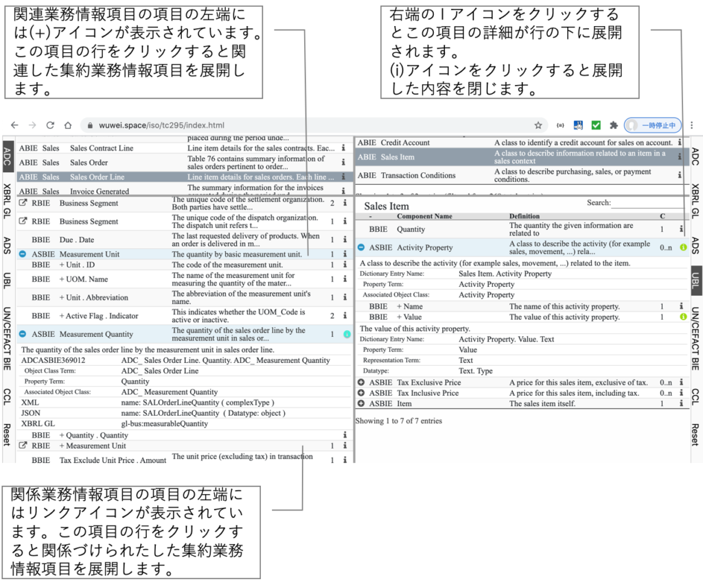Click info icon on the Invoice Generated row
Image resolution: width=703 pixels, height=588 pixels.
[x=343, y=191]
